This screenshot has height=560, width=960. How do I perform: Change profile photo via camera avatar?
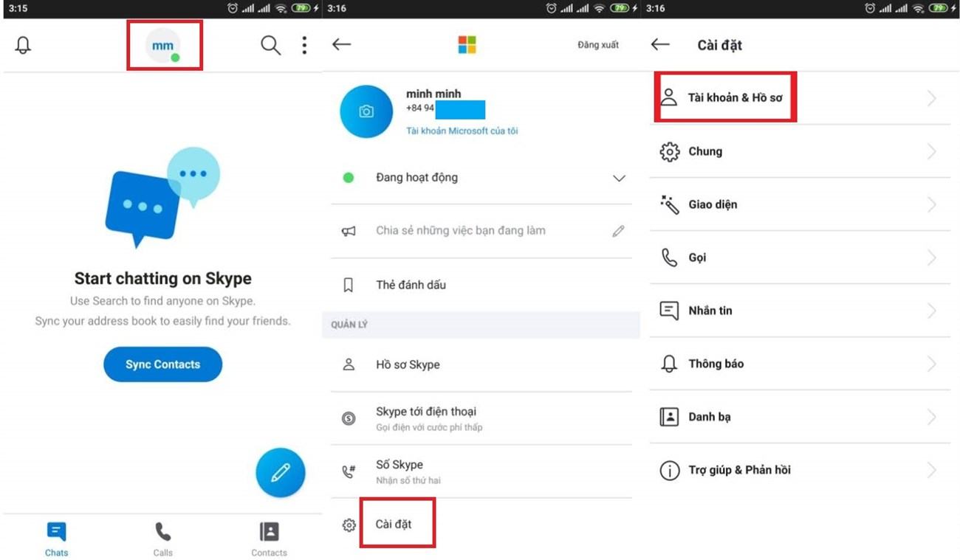coord(366,111)
